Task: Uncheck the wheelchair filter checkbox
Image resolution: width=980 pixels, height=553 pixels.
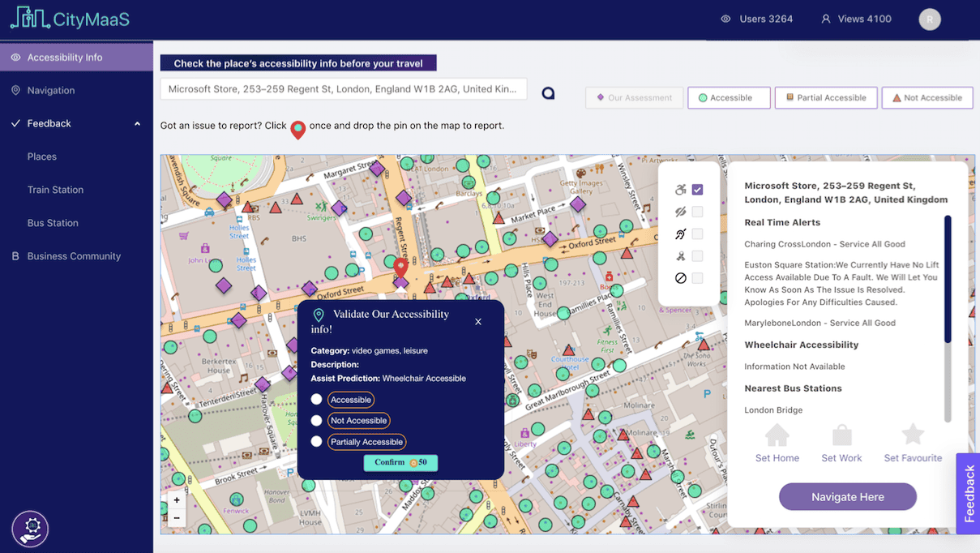Action: 697,190
